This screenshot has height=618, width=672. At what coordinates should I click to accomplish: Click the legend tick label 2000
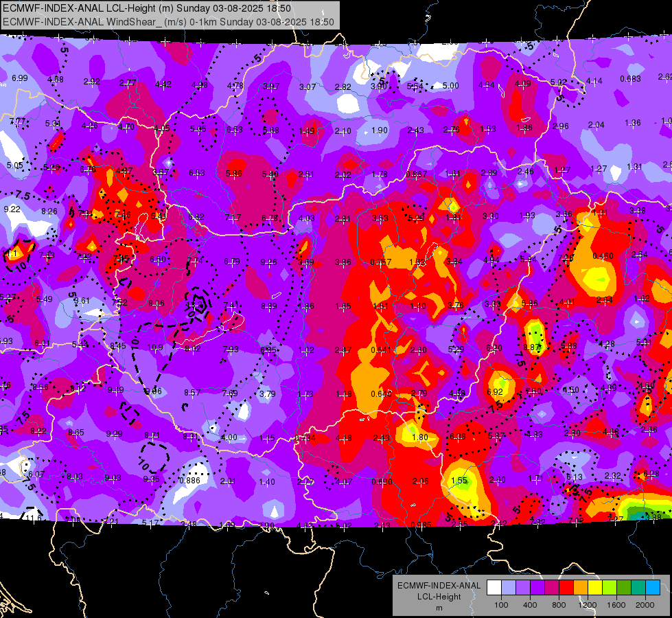645,605
